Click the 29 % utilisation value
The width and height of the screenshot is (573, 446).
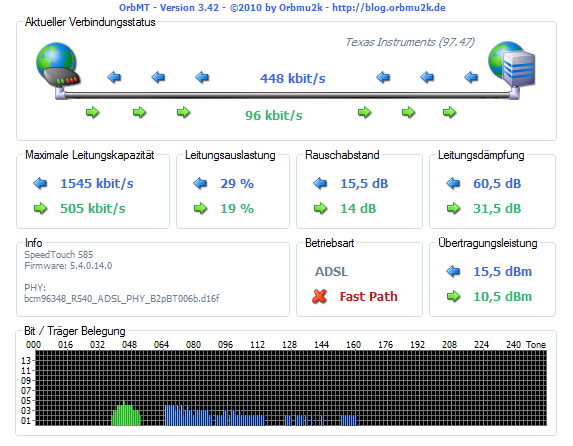(x=237, y=184)
